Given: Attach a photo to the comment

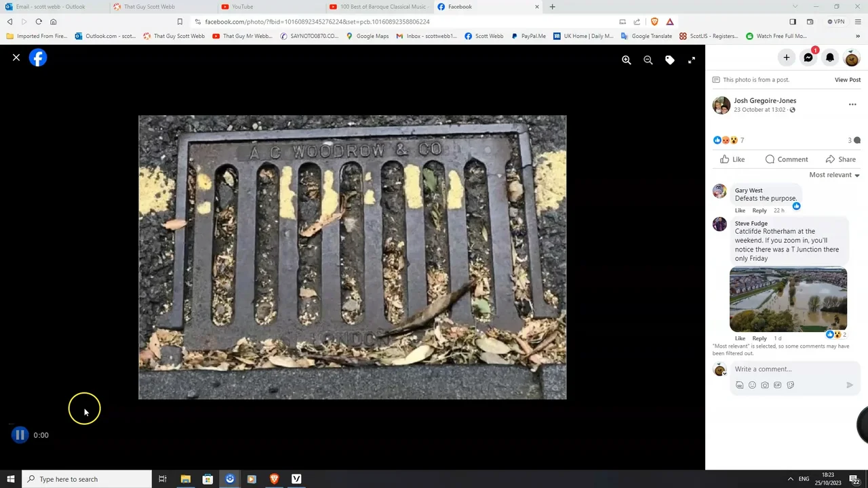Looking at the screenshot, I should click(x=765, y=385).
